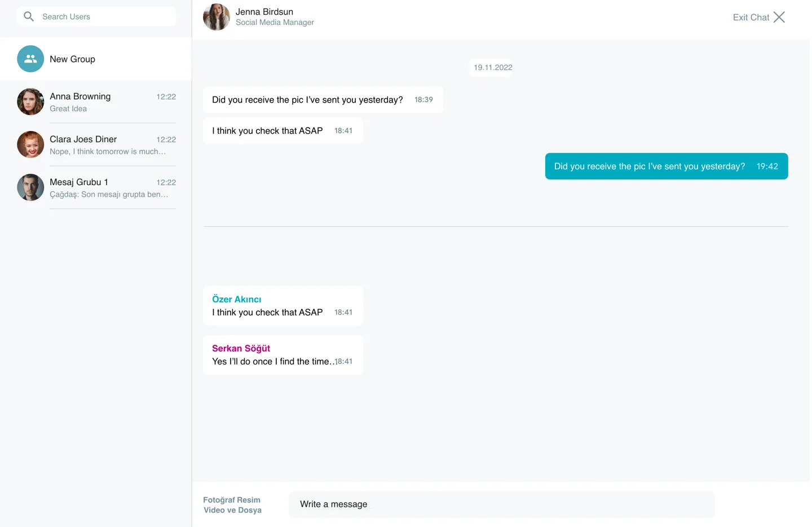Screen dimensions: 812x527
Task: Click the Exit Chat text
Action: click(751, 17)
